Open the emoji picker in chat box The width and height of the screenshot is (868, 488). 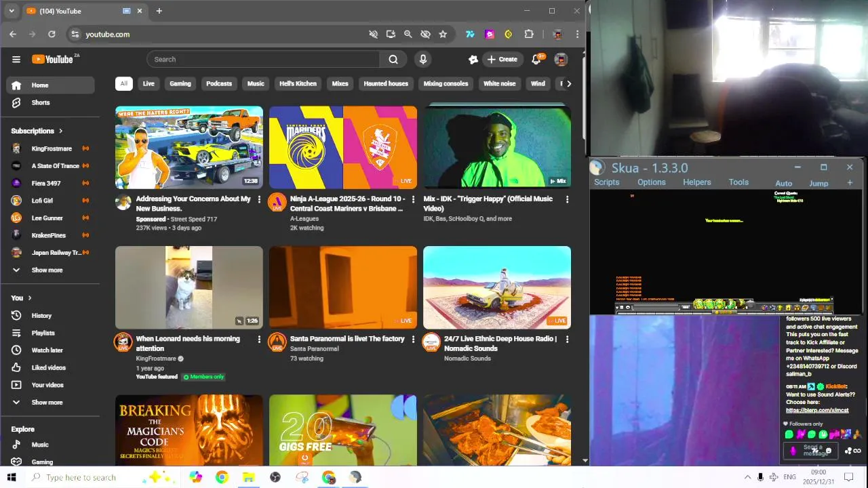pos(828,451)
